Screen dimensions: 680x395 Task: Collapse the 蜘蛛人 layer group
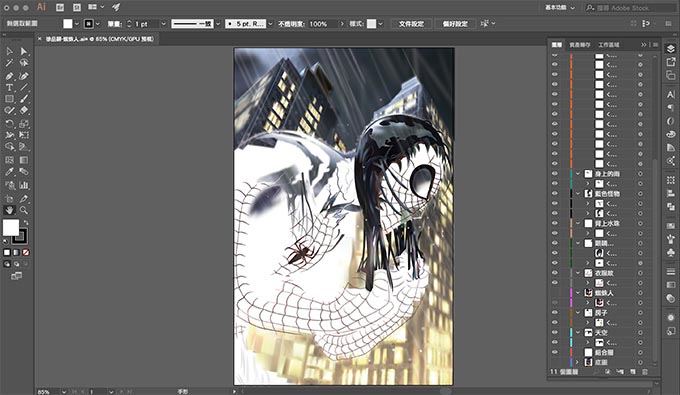(578, 293)
